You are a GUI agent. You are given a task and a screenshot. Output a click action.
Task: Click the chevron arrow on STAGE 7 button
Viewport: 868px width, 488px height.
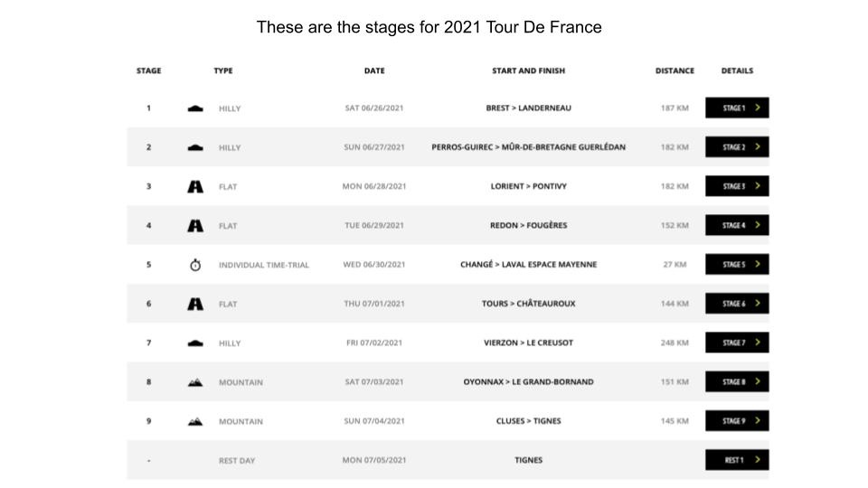click(x=758, y=343)
